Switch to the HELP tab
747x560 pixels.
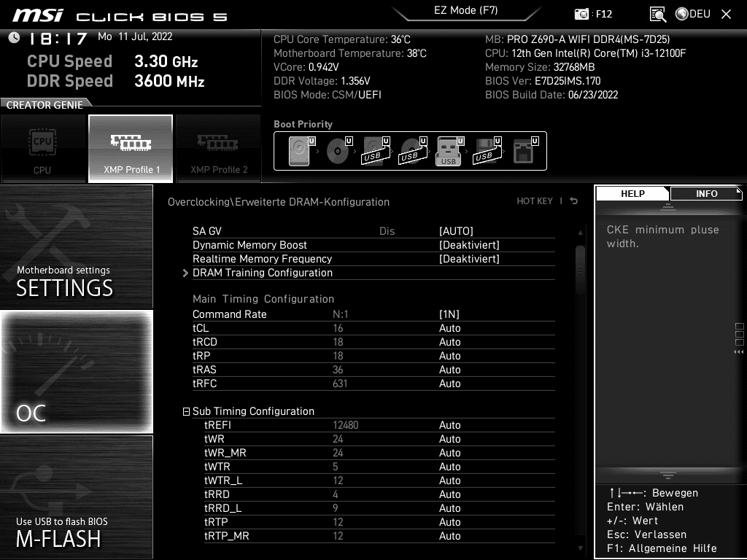632,193
